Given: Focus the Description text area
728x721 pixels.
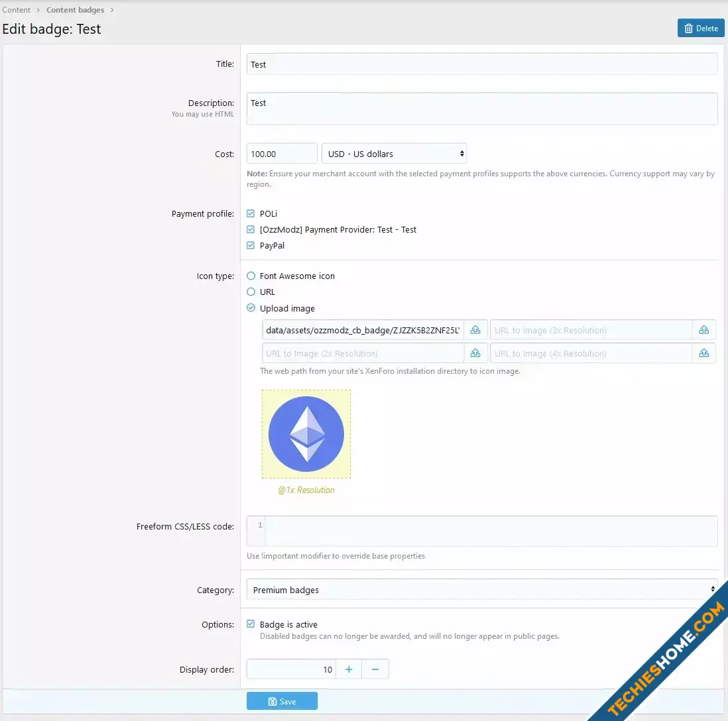Looking at the screenshot, I should [481, 109].
